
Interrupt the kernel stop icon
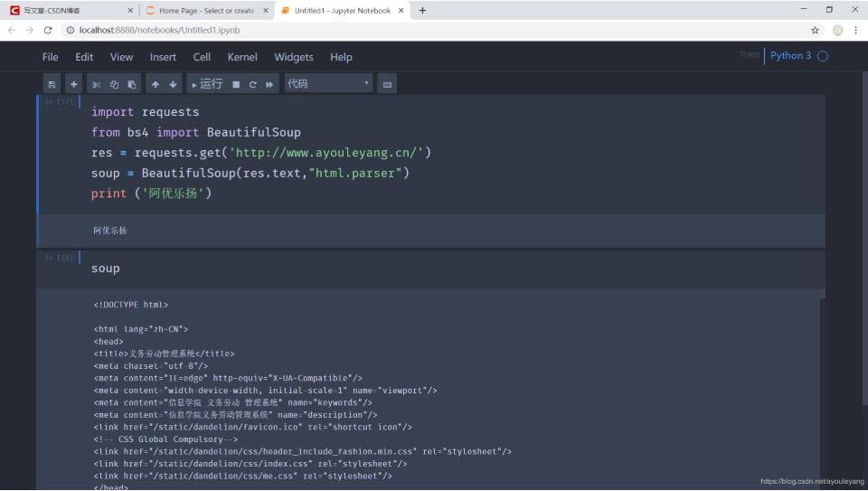[236, 84]
